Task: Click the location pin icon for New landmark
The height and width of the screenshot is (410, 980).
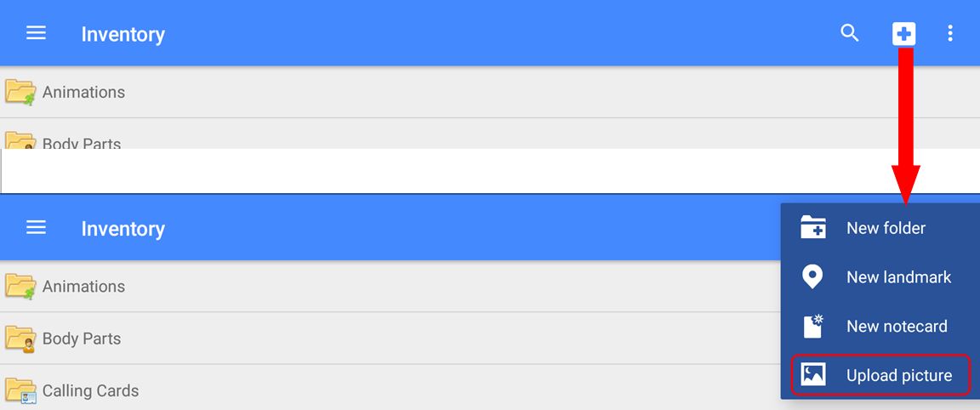Action: click(x=813, y=276)
